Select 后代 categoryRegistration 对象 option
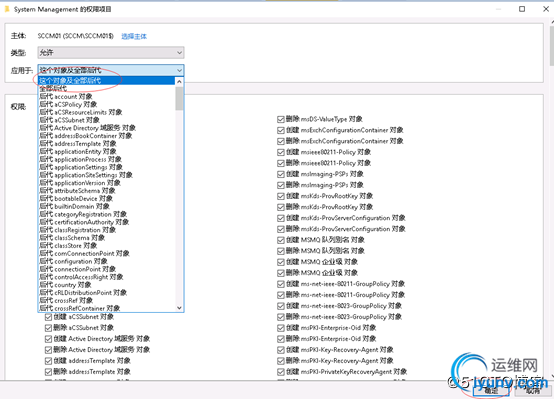The image size is (554, 399). [x=106, y=214]
